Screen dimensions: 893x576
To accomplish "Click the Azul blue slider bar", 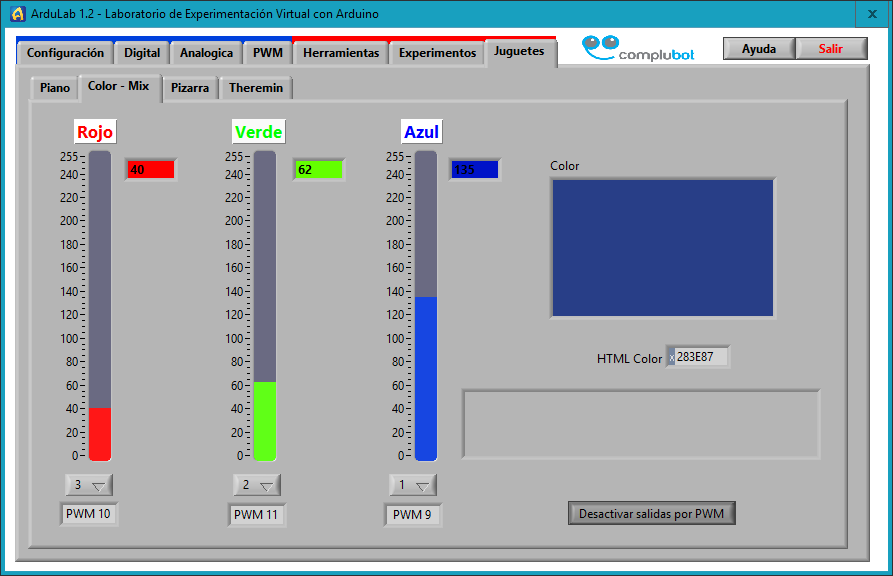I will (426, 305).
